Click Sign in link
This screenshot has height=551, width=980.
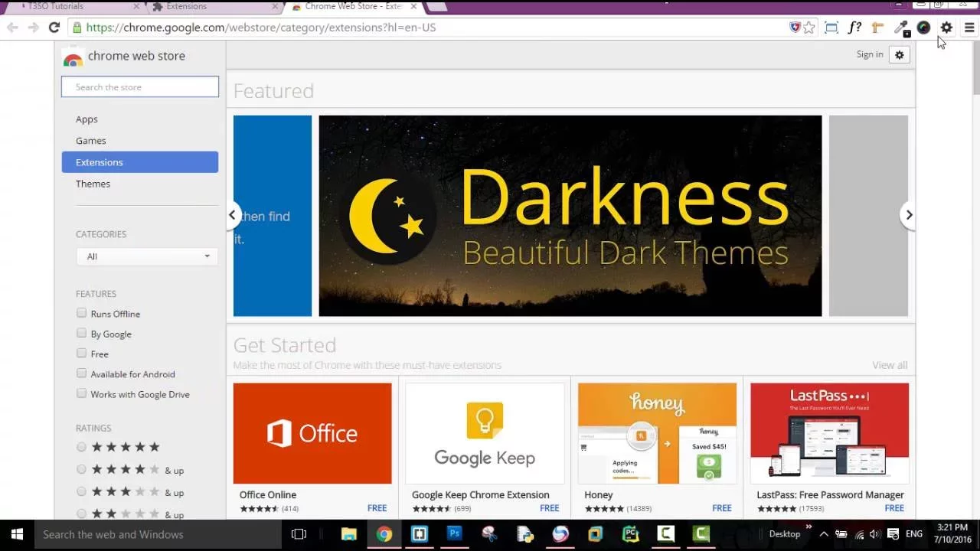click(x=870, y=54)
